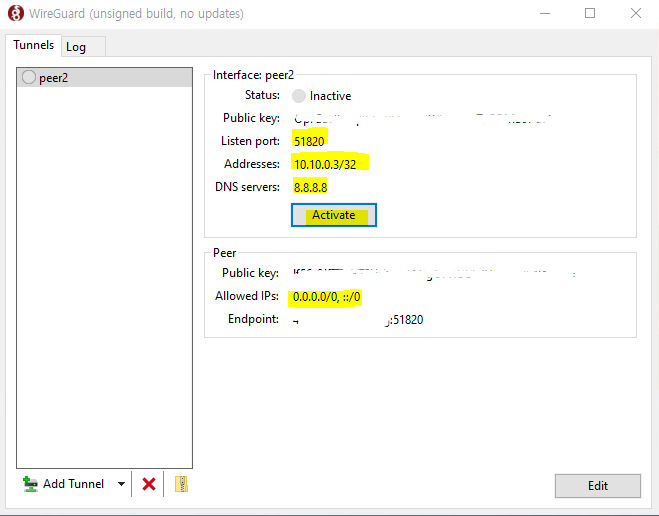
Task: Click the Inactive status text
Action: coord(330,96)
